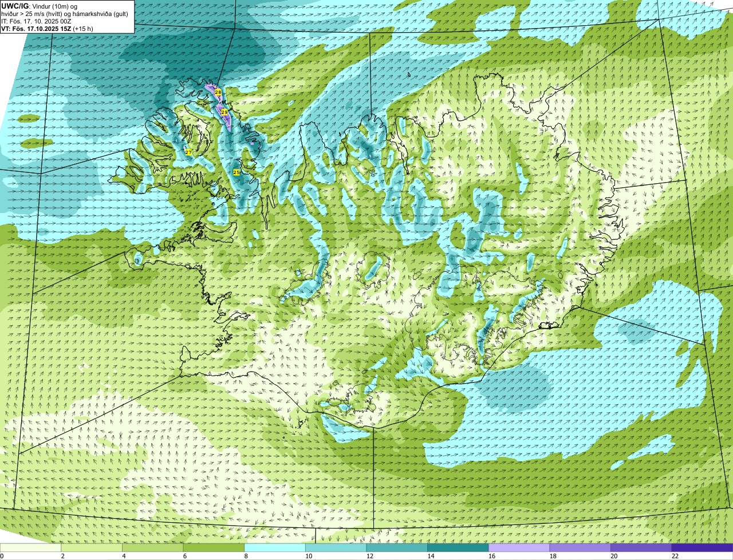Click the legend scale value 16
The width and height of the screenshot is (733, 560).
coord(492,556)
